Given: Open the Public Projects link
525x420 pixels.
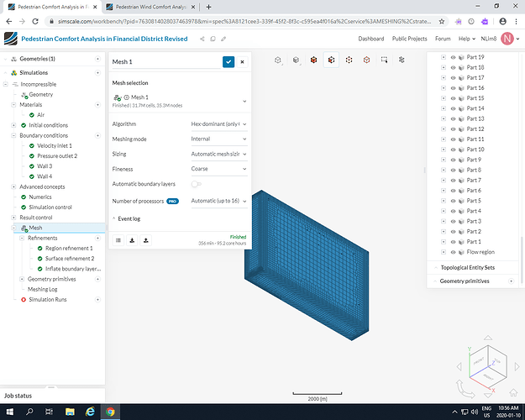Looking at the screenshot, I should [409, 39].
